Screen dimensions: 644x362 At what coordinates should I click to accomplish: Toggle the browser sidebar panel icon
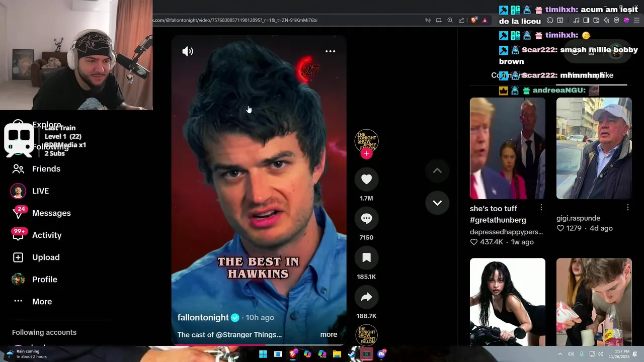[x=586, y=20]
